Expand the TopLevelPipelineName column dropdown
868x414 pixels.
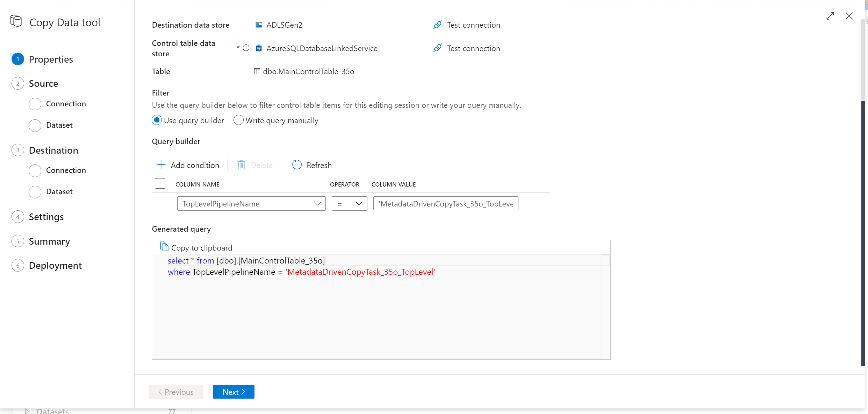318,203
